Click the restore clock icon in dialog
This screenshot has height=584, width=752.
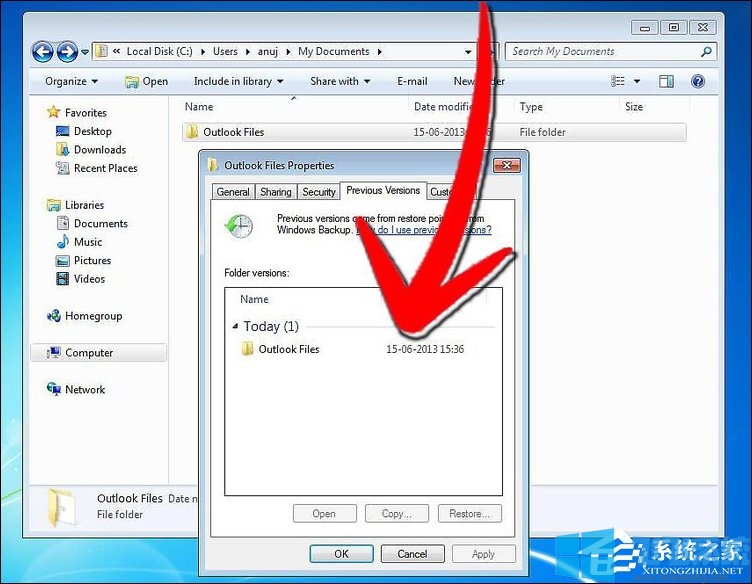238,226
